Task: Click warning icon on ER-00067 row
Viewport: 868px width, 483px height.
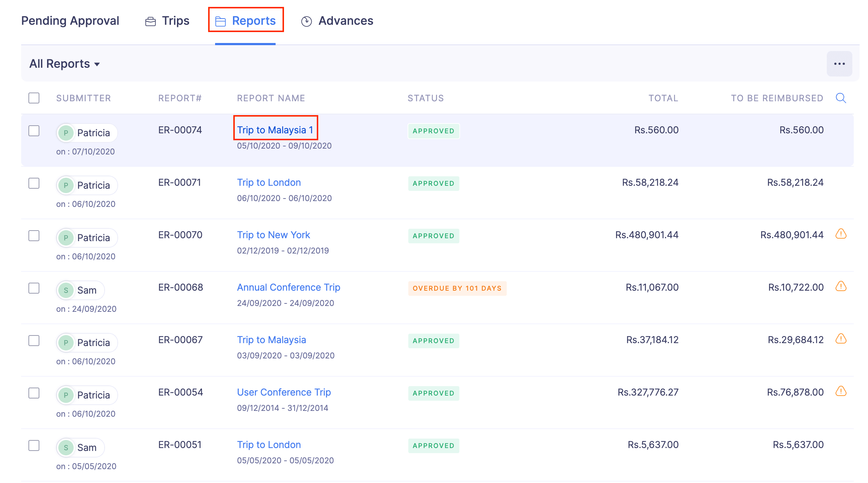Action: tap(840, 339)
